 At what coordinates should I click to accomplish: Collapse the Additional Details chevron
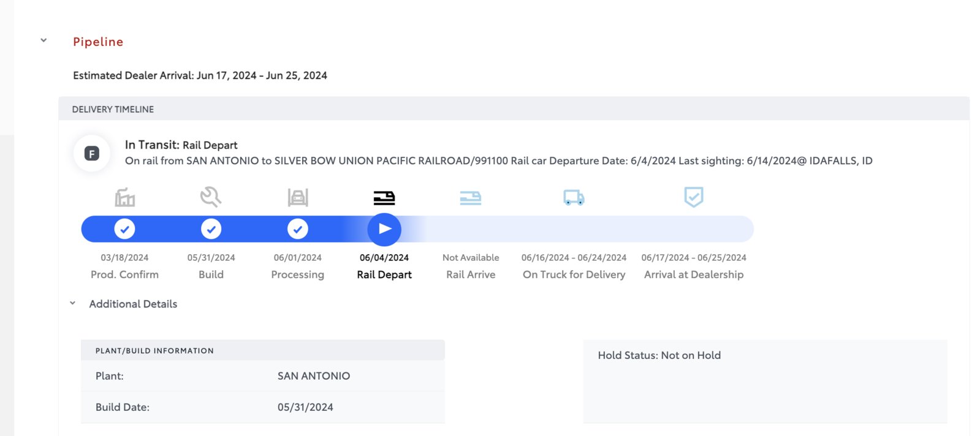tap(72, 303)
